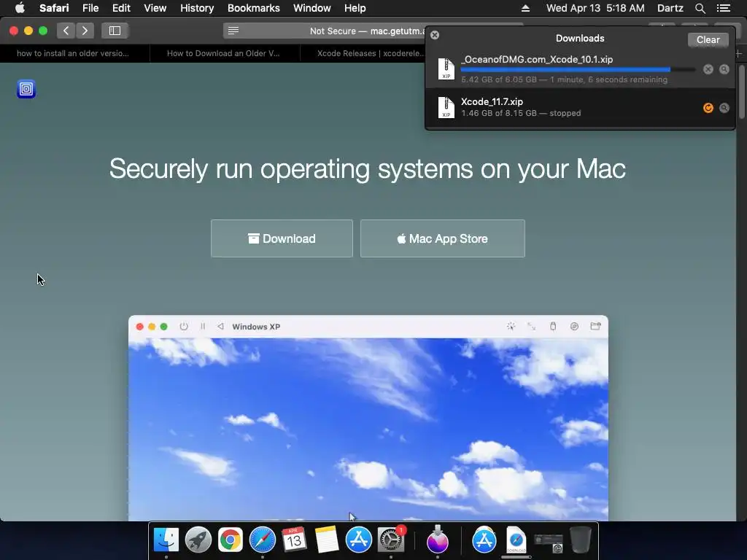Click the Mac App Store button
This screenshot has height=560, width=747.
point(443,238)
